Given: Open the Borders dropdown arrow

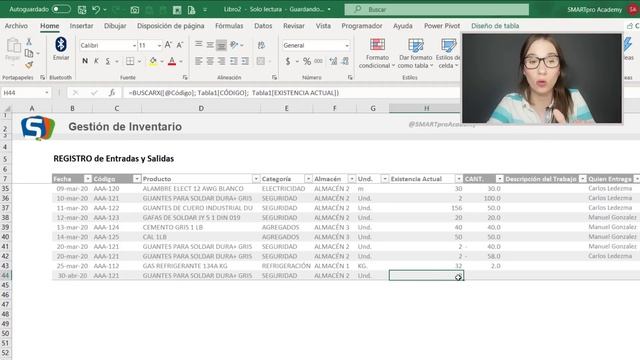Looking at the screenshot, I should (139, 61).
